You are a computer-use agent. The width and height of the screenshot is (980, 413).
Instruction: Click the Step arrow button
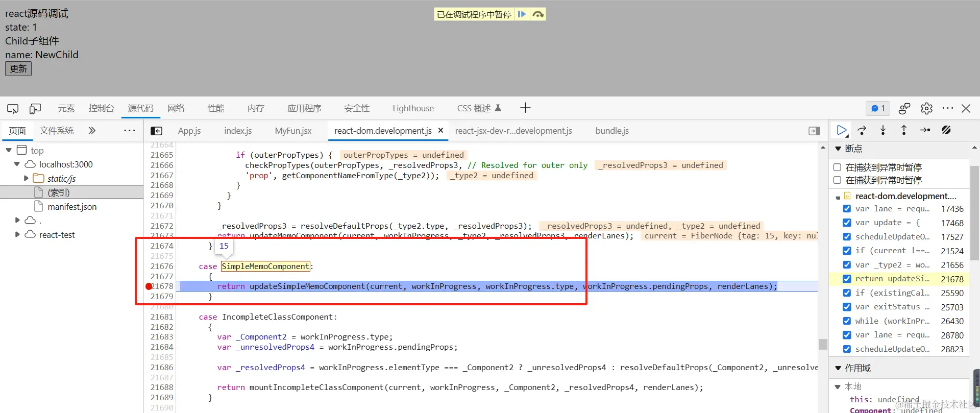[x=925, y=130]
